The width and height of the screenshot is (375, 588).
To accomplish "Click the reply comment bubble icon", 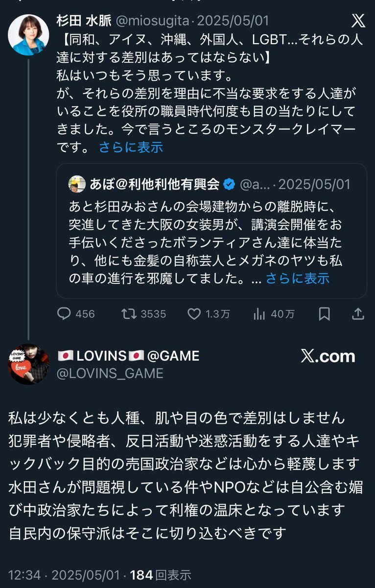I will [64, 314].
